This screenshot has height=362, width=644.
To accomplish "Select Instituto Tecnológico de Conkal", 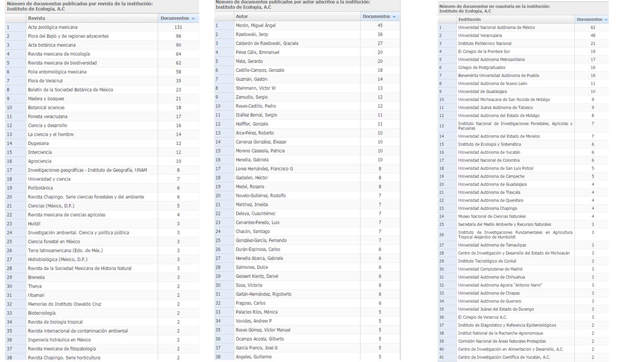I will pos(523,261).
